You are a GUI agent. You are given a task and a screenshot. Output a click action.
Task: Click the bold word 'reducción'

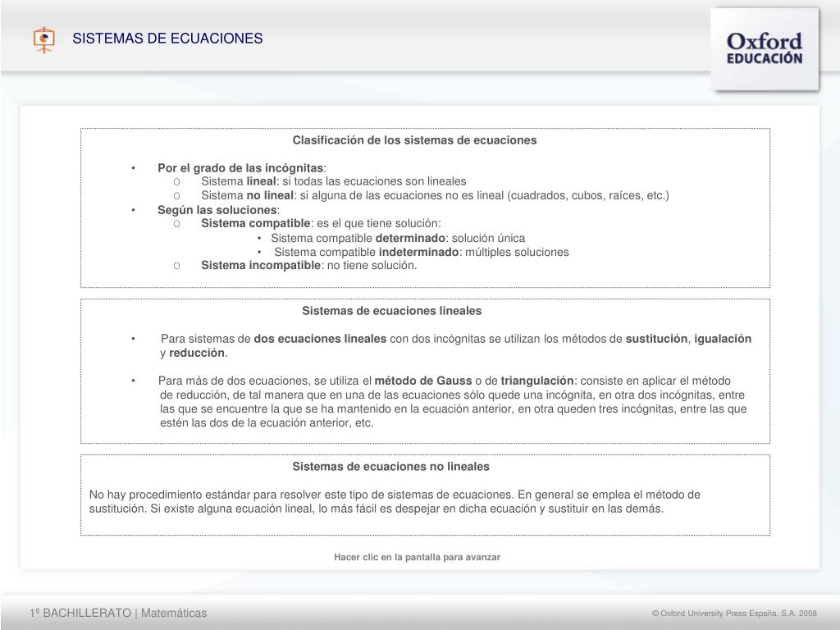click(197, 353)
